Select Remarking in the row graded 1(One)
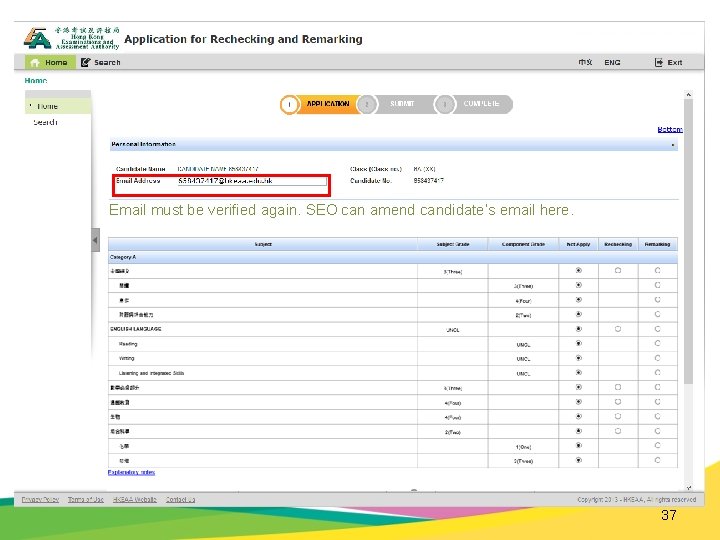Image resolution: width=720 pixels, height=540 pixels. tap(658, 445)
